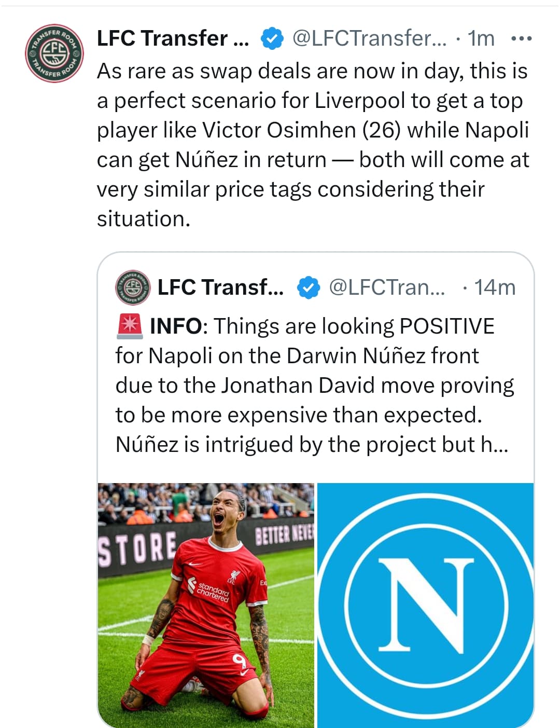The image size is (560, 728).
Task: Open the three-dot more options menu
Action: click(521, 39)
